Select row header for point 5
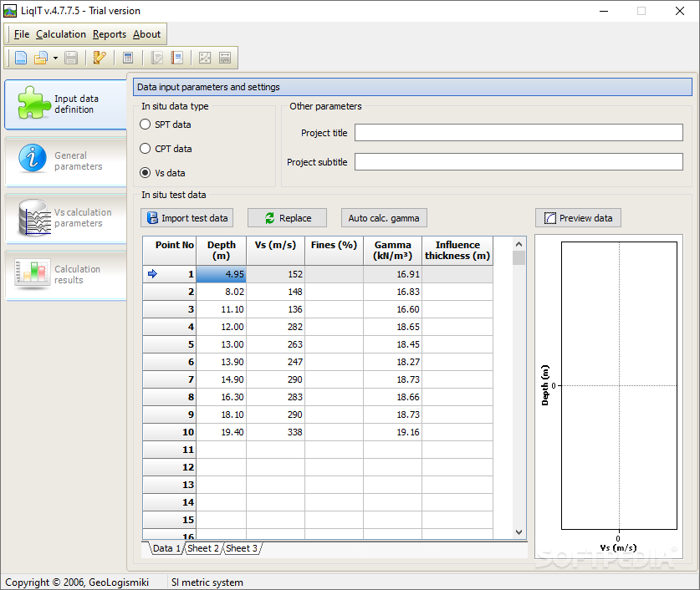Image resolution: width=700 pixels, height=590 pixels. coord(170,344)
